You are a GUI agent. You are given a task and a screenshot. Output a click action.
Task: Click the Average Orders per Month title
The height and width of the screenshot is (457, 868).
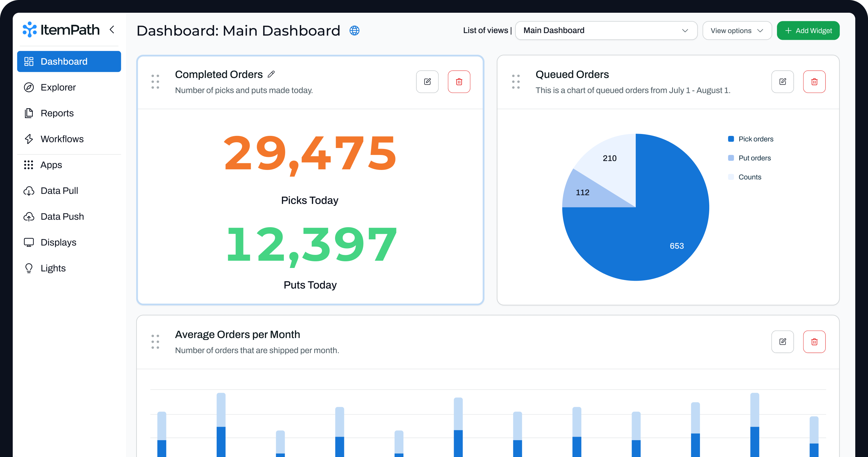point(238,334)
